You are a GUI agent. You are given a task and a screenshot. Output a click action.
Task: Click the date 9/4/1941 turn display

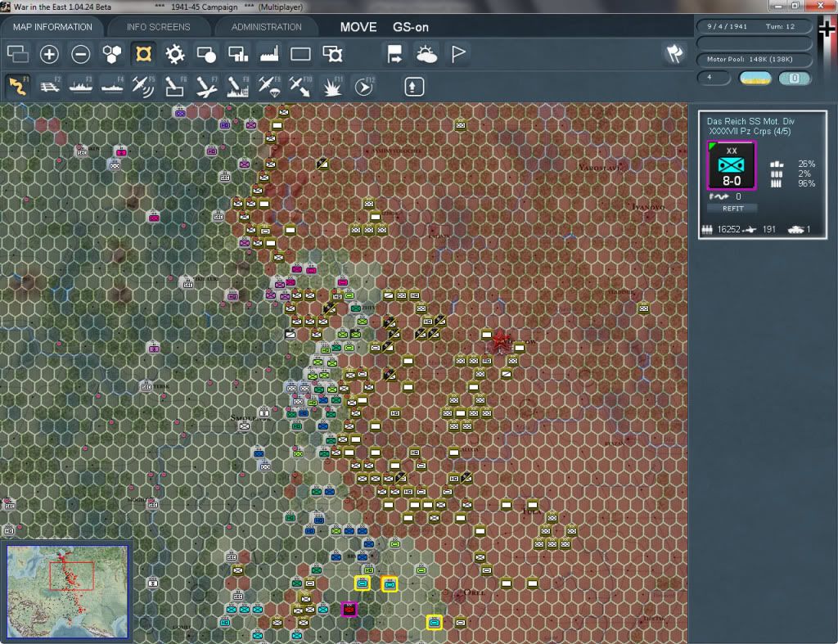[753, 26]
